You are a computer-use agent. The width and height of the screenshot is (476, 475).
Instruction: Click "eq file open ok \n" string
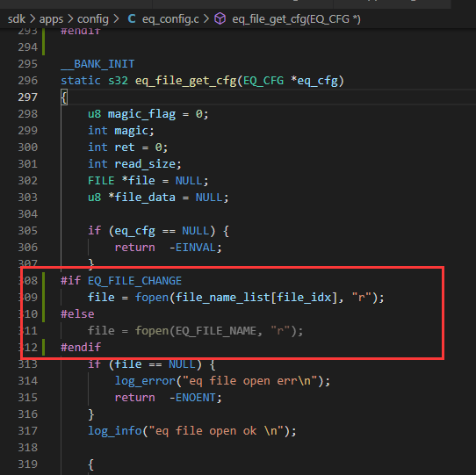coord(216,431)
